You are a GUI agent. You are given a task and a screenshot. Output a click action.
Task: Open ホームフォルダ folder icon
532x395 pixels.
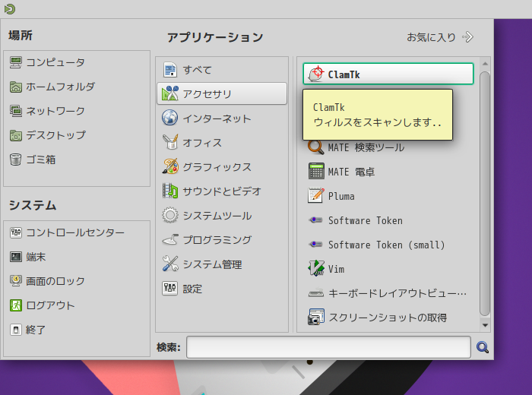click(16, 87)
